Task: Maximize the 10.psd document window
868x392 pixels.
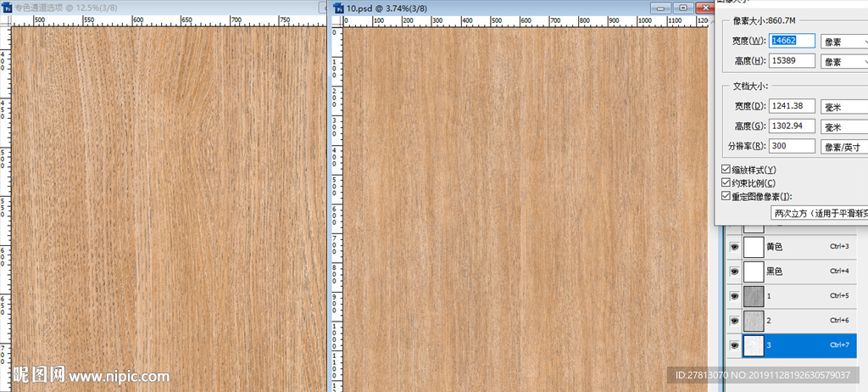Action: (684, 8)
